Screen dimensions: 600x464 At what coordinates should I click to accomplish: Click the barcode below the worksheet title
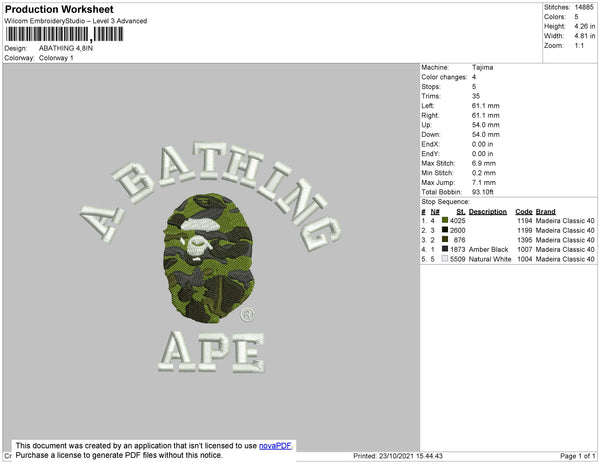[64, 34]
